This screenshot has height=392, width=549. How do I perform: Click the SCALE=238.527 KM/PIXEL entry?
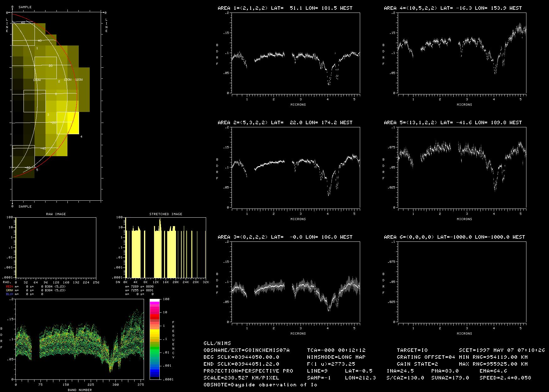pos(241,378)
